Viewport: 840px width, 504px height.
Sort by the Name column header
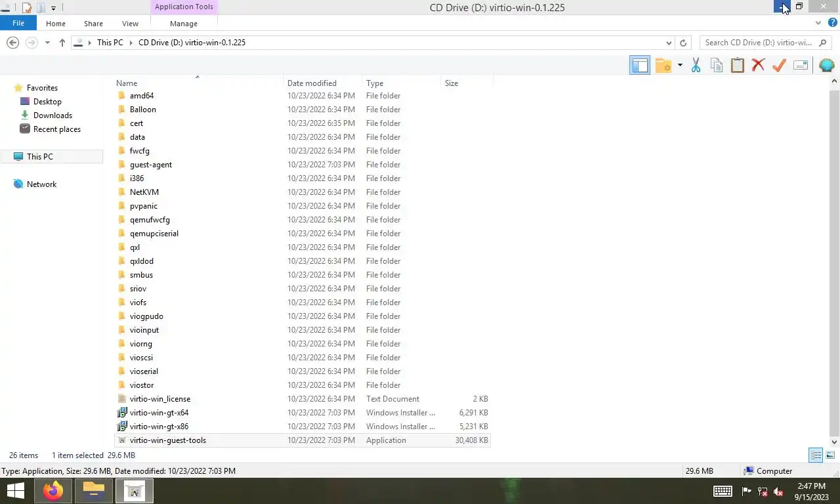pyautogui.click(x=198, y=83)
